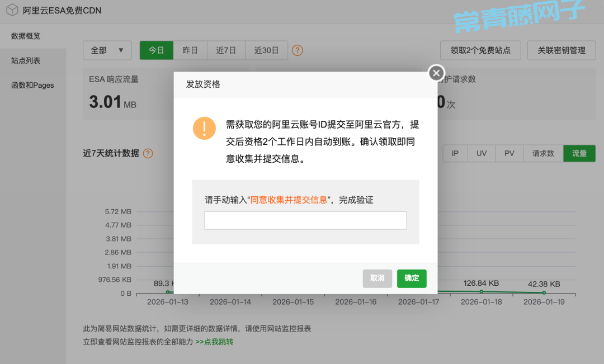Choose the 近30日 time range
The image size is (604, 364).
tap(266, 50)
